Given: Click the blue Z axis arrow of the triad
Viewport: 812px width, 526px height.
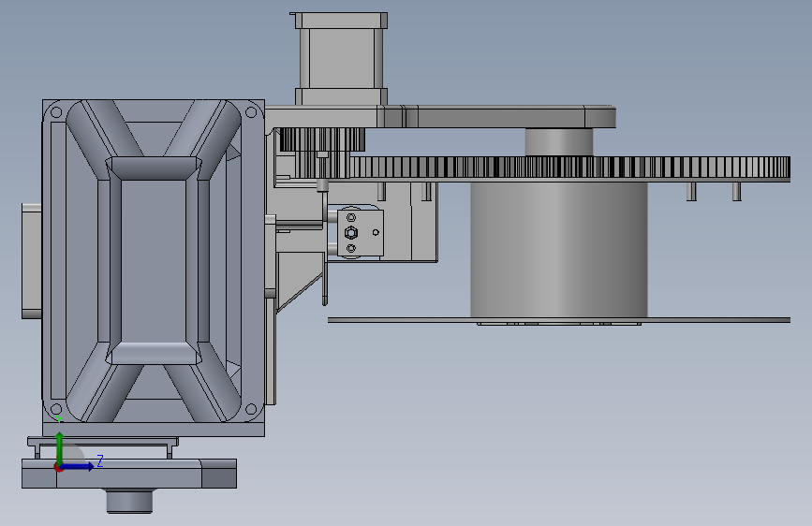Looking at the screenshot, I should [x=78, y=466].
